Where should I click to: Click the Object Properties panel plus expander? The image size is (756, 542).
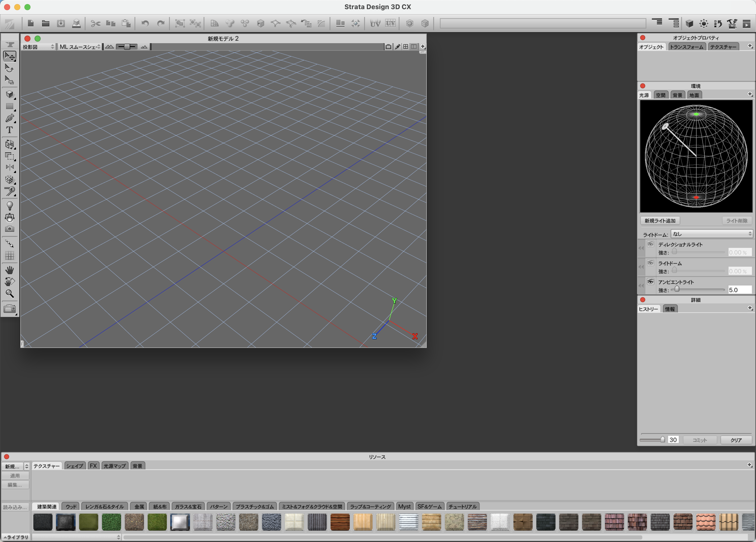click(750, 46)
